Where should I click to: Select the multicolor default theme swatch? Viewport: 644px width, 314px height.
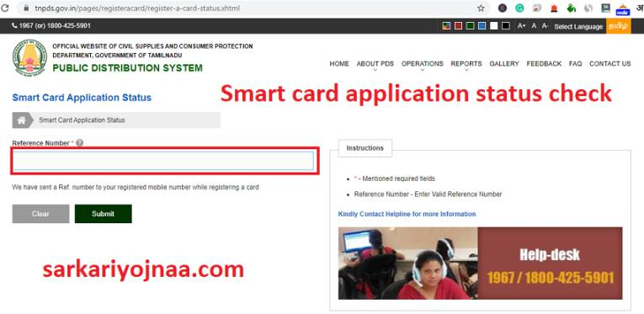[x=446, y=26]
